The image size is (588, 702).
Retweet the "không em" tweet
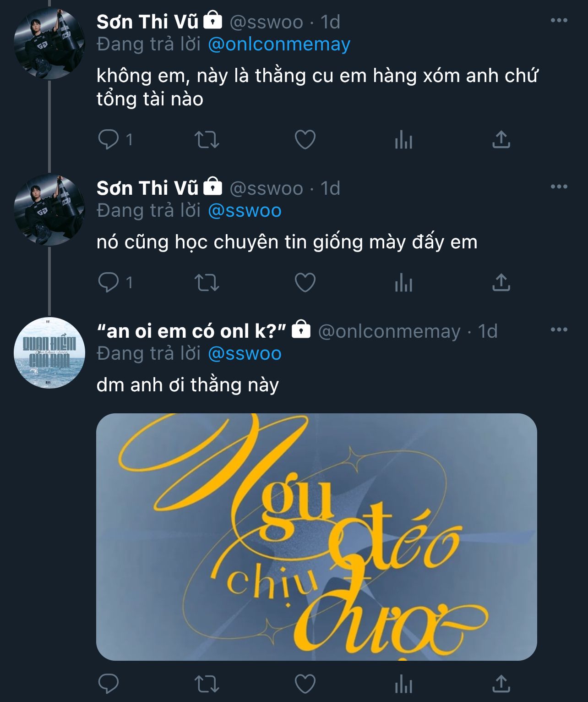(x=207, y=139)
